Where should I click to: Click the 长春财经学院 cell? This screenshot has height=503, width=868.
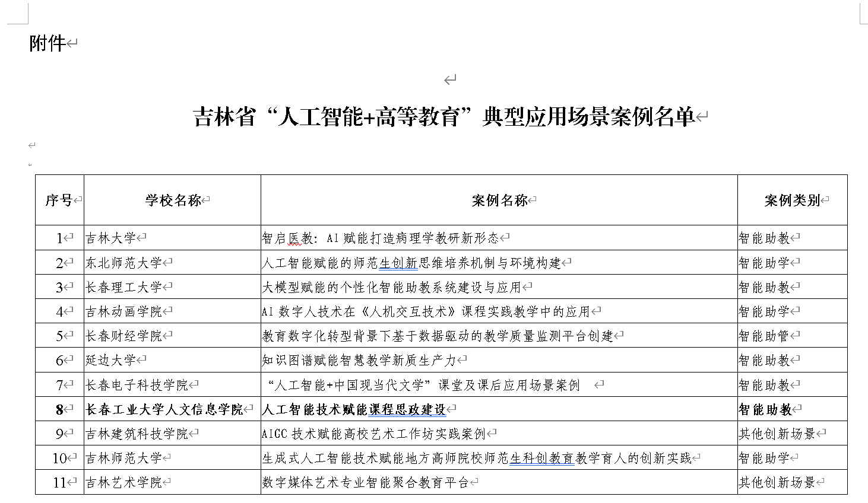click(123, 336)
